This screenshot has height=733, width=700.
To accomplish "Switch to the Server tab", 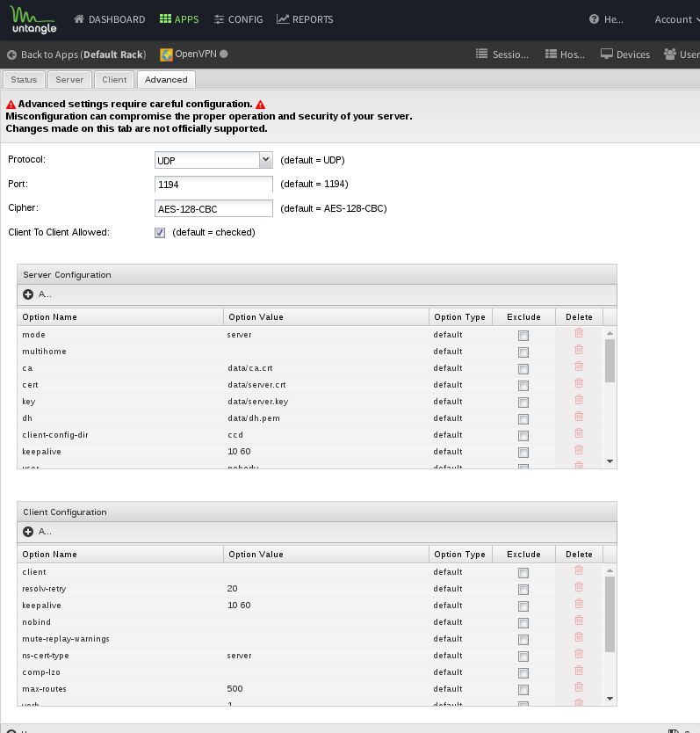I will 69,79.
